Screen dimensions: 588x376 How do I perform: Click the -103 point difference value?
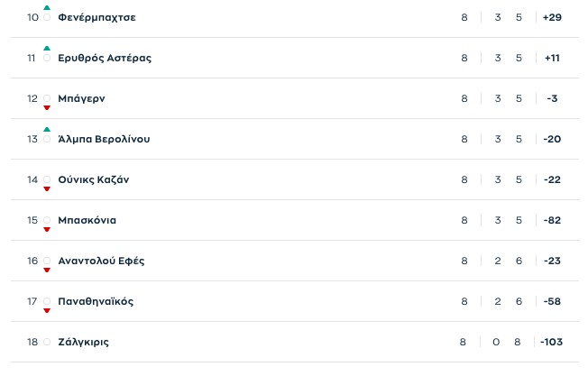pyautogui.click(x=551, y=342)
